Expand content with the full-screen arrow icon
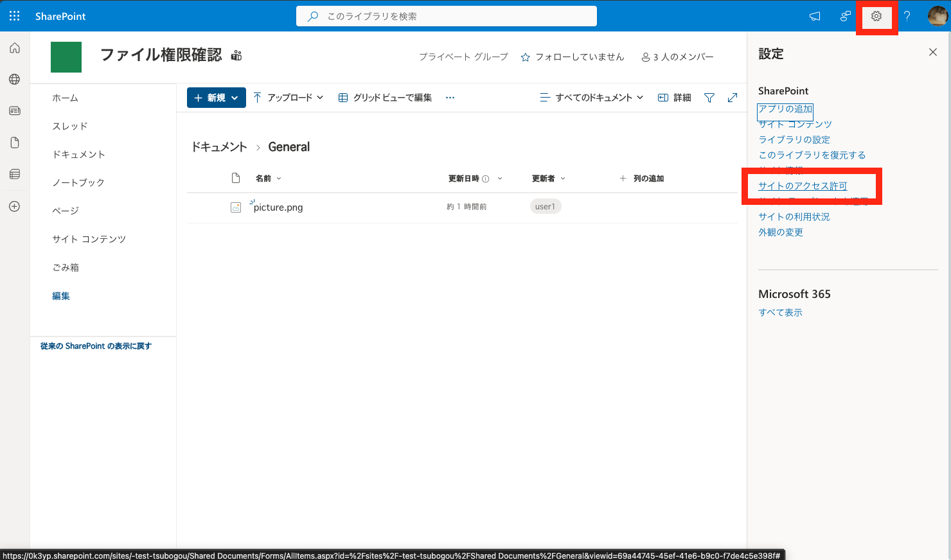This screenshot has width=951, height=560. [x=733, y=98]
